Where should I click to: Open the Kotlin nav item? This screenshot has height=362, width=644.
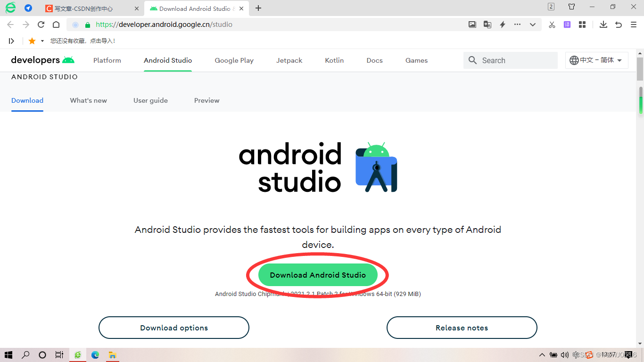tap(334, 60)
